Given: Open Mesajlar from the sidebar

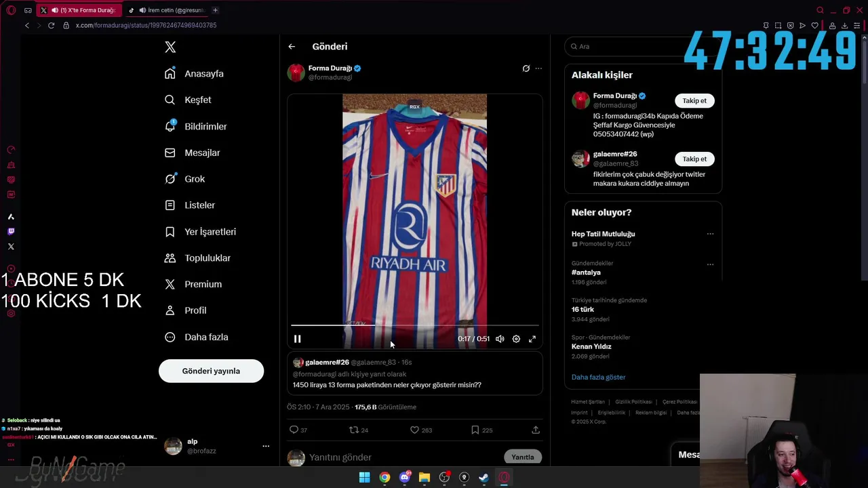Looking at the screenshot, I should [x=193, y=152].
